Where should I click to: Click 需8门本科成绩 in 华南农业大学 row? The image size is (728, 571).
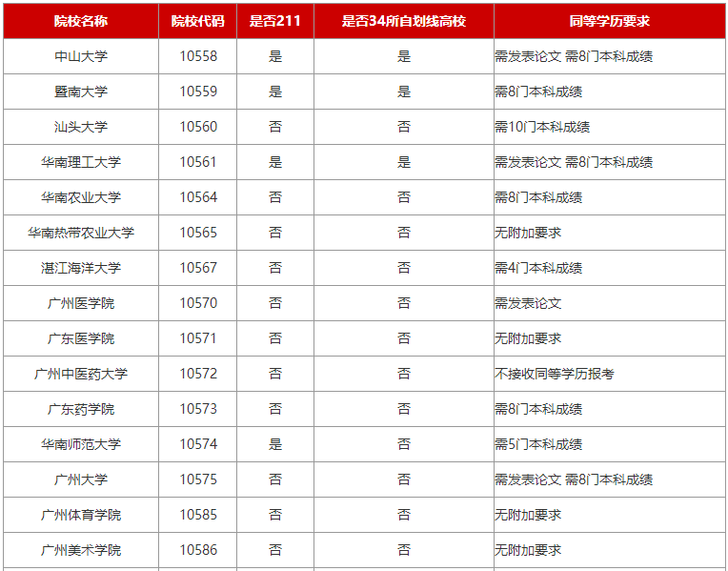(x=538, y=197)
